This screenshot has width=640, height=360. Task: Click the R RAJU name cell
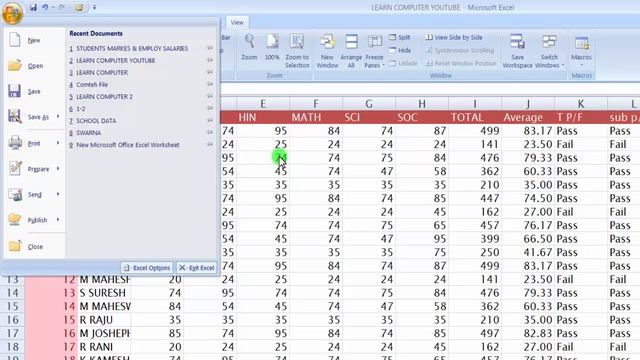(x=104, y=320)
